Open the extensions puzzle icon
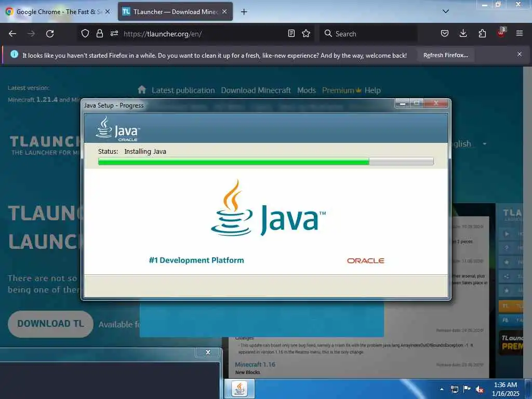This screenshot has height=399, width=532. pos(482,33)
